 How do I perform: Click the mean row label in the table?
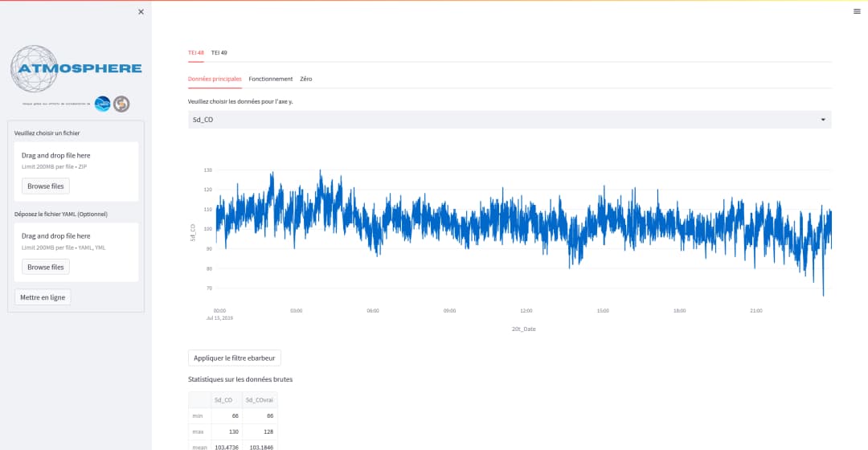(x=200, y=448)
